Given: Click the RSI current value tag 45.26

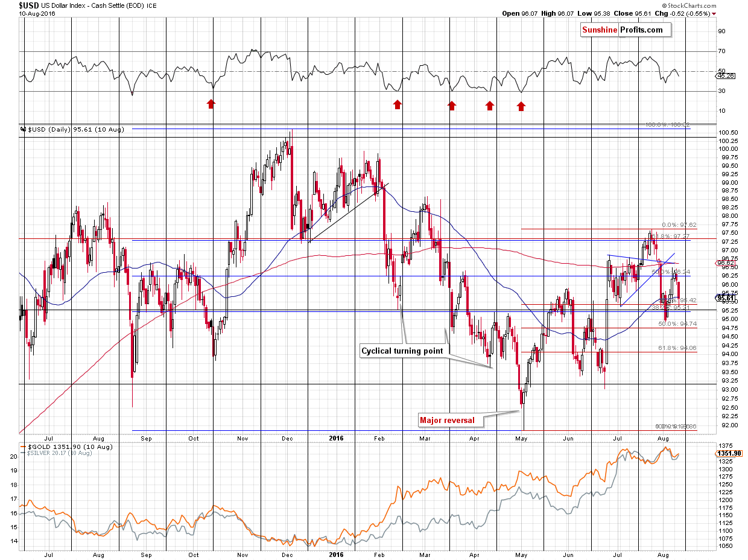Looking at the screenshot, I should click(x=726, y=76).
